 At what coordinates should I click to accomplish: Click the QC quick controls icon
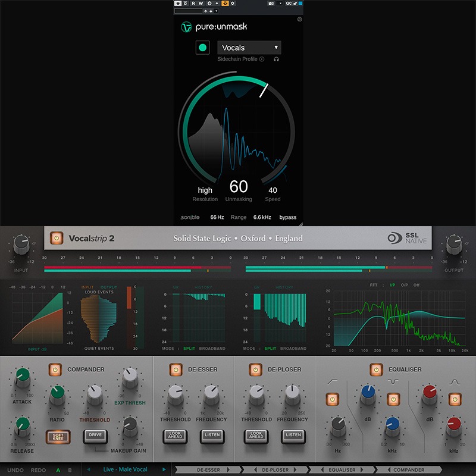pos(289,4)
